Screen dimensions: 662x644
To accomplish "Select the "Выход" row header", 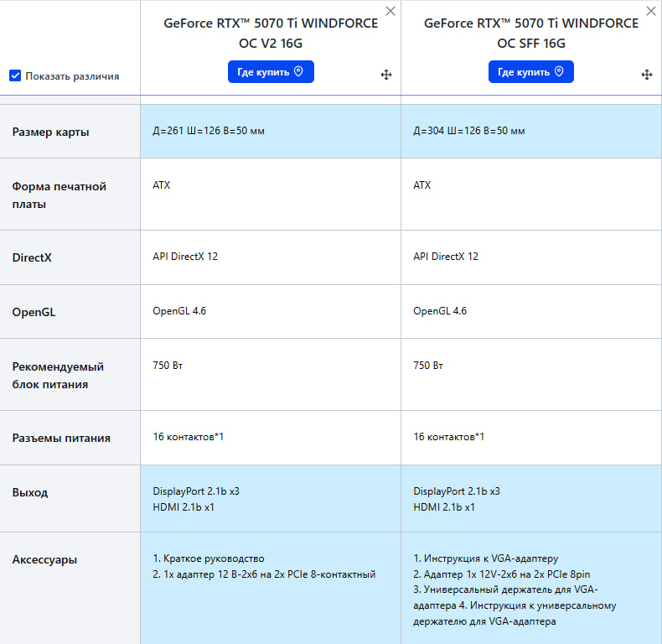I will (30, 492).
